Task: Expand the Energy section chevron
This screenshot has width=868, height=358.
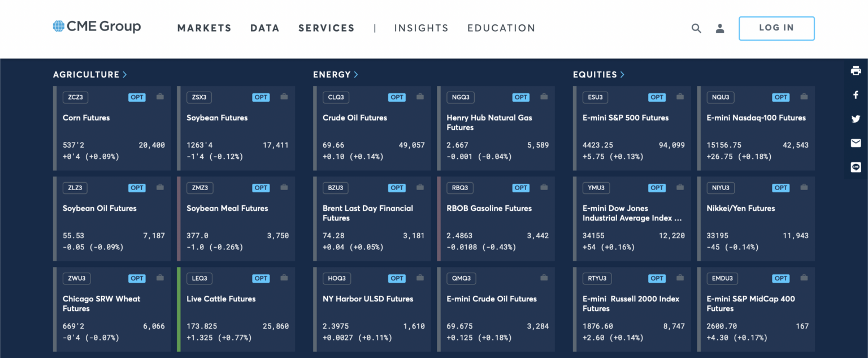Action: click(x=356, y=75)
